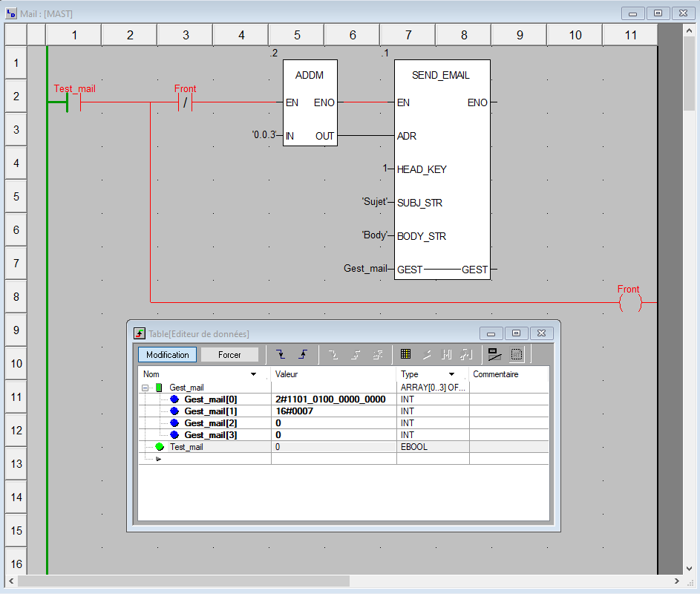Click the rising edge icon in table toolbar
Viewport: 700px width, 594px height.
coord(302,354)
